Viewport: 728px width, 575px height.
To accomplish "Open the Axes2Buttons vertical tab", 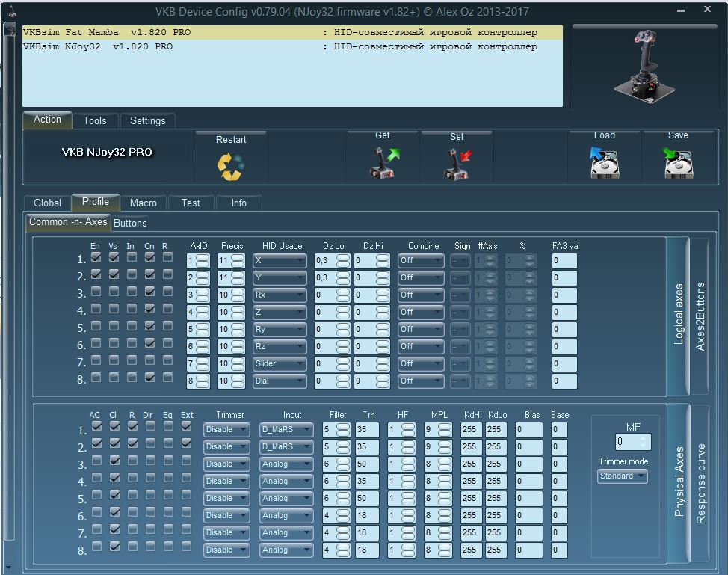I will coord(700,316).
